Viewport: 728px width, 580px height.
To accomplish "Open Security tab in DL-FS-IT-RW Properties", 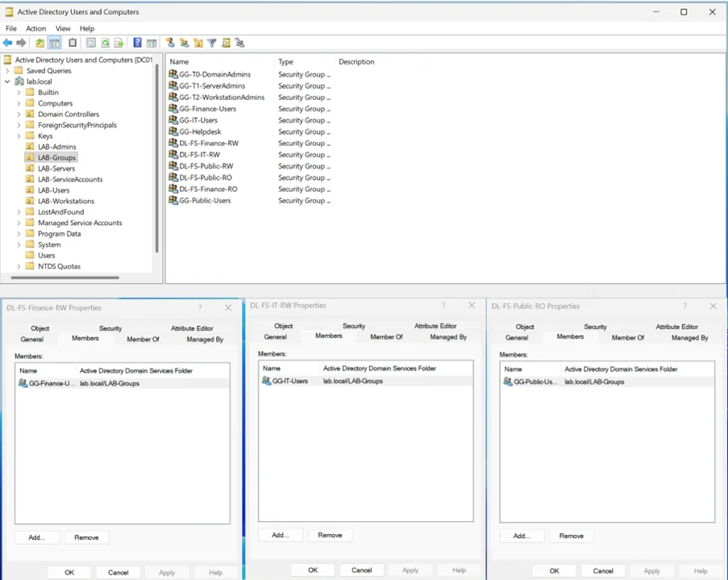I will [354, 326].
